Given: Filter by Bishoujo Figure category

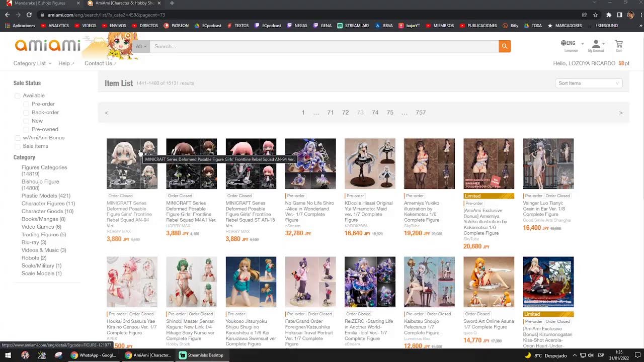Looking at the screenshot, I should click(40, 185).
